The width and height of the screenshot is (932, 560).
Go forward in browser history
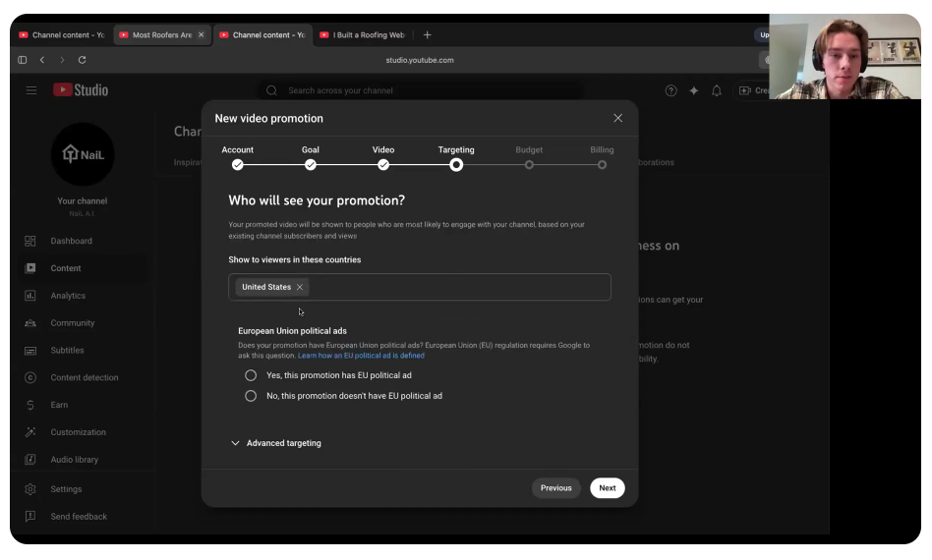click(62, 60)
